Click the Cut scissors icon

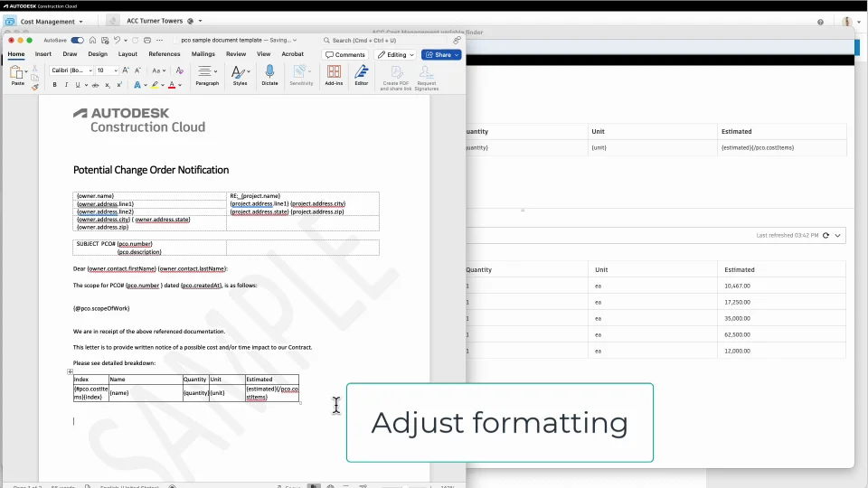[x=35, y=68]
